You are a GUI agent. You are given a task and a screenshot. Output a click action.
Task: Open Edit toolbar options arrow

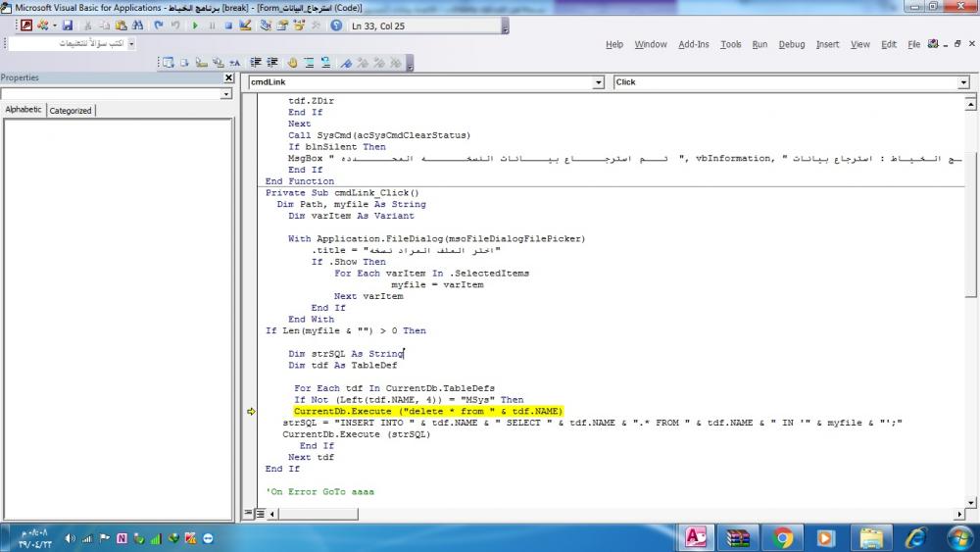click(x=410, y=63)
